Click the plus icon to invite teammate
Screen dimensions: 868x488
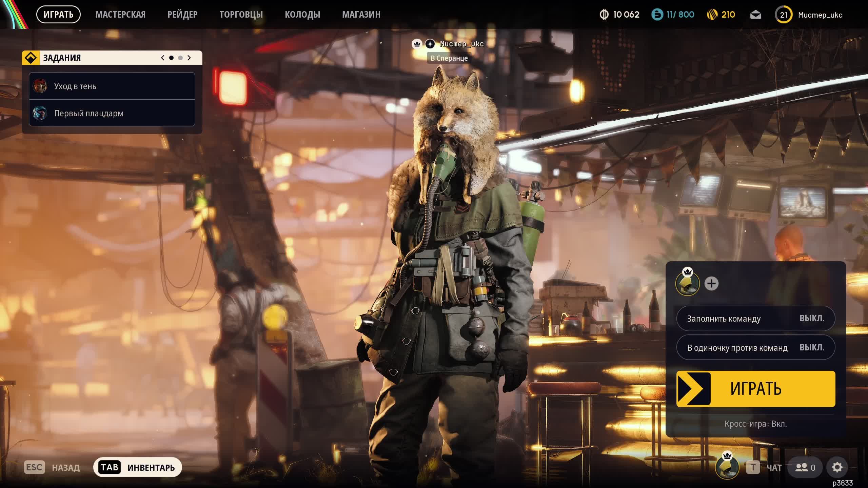711,284
